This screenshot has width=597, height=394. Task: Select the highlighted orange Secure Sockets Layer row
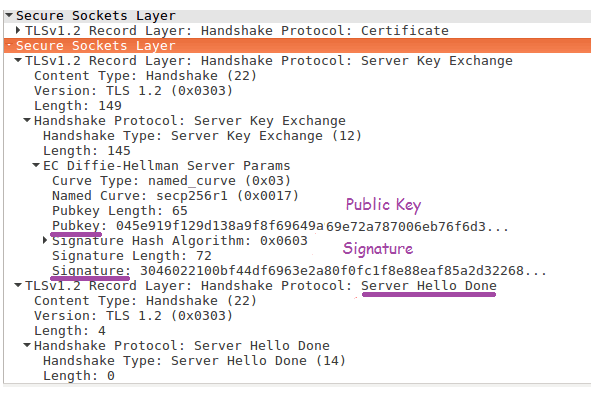pyautogui.click(x=297, y=45)
